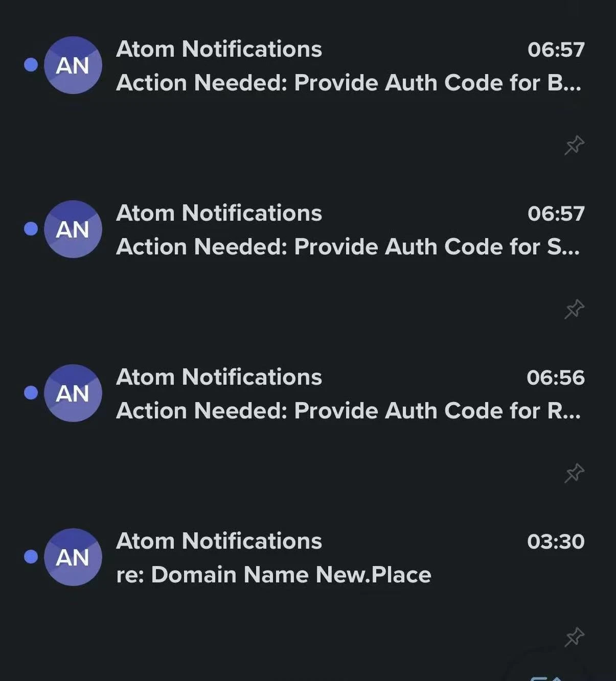Open 'Provide Auth Code for S...' subject

click(348, 247)
